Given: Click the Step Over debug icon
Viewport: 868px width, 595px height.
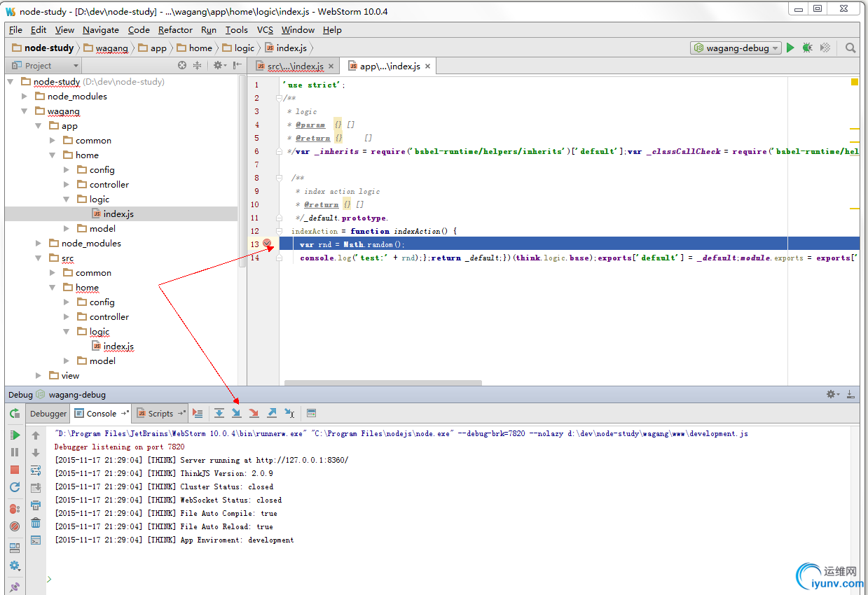Looking at the screenshot, I should coord(219,413).
